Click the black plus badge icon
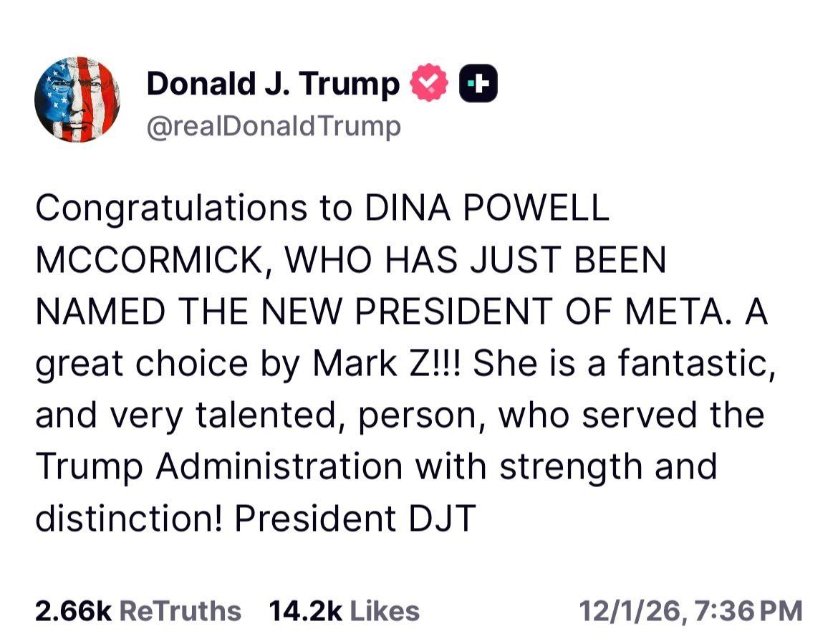838x644 pixels. click(477, 84)
